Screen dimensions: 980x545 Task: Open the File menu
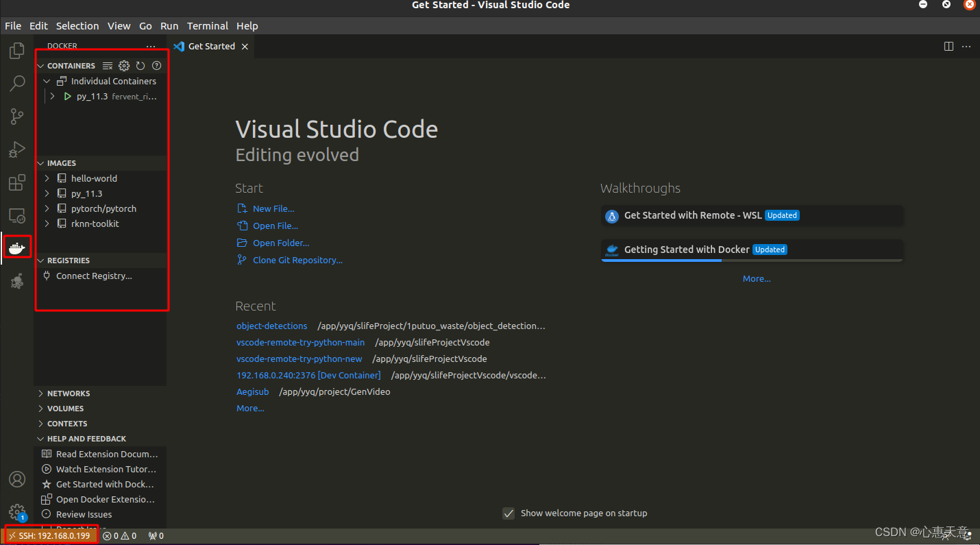point(13,26)
